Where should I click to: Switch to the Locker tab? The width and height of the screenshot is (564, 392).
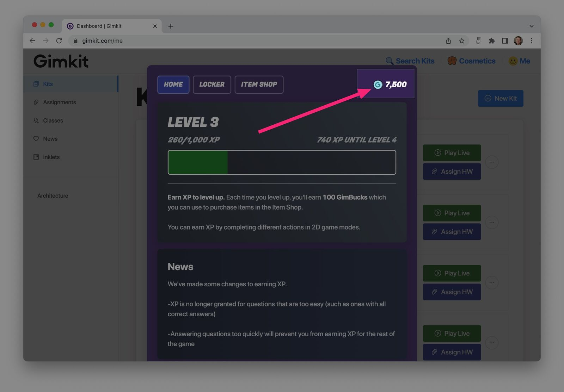click(212, 85)
